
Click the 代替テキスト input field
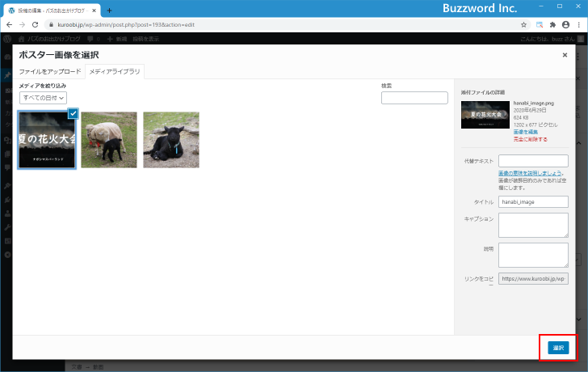coord(533,161)
